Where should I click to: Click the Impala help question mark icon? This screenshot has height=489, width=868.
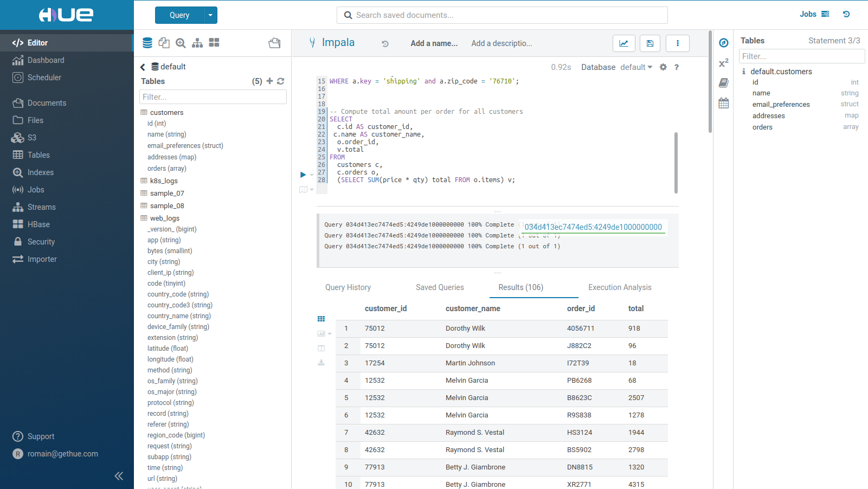click(677, 67)
